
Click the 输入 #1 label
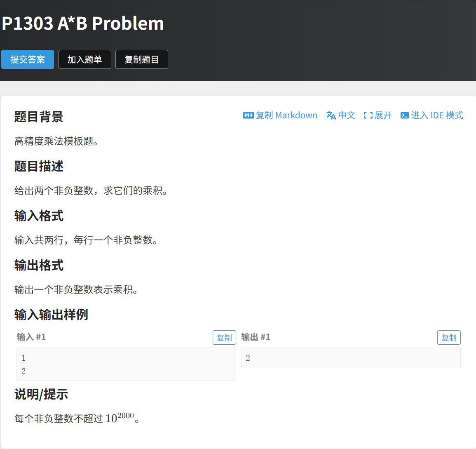[31, 337]
